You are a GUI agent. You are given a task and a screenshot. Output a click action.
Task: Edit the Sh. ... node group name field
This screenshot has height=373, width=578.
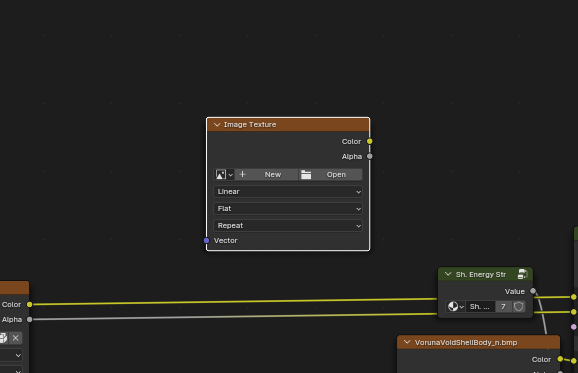pyautogui.click(x=480, y=307)
